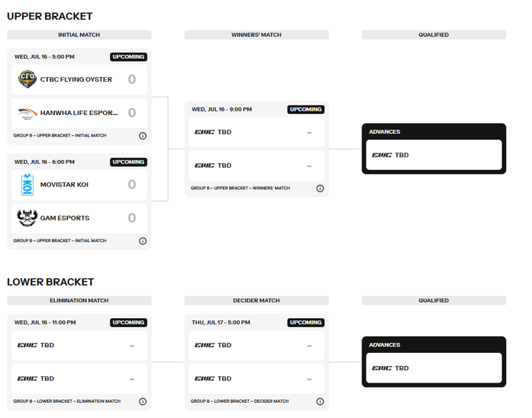Click the Hanwha Life Esports team logo
The height and width of the screenshot is (418, 532).
pos(27,113)
